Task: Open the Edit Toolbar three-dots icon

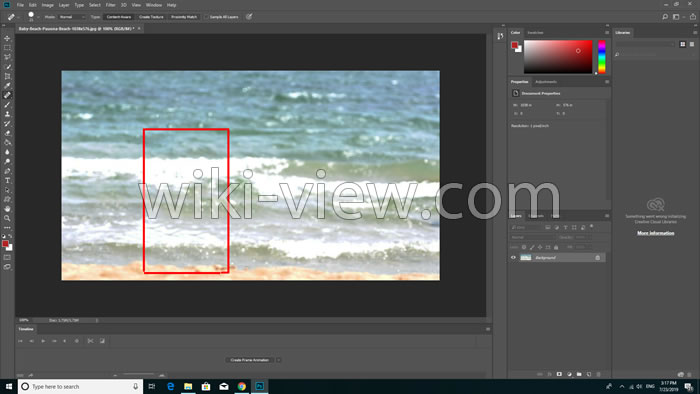Action: [7, 228]
